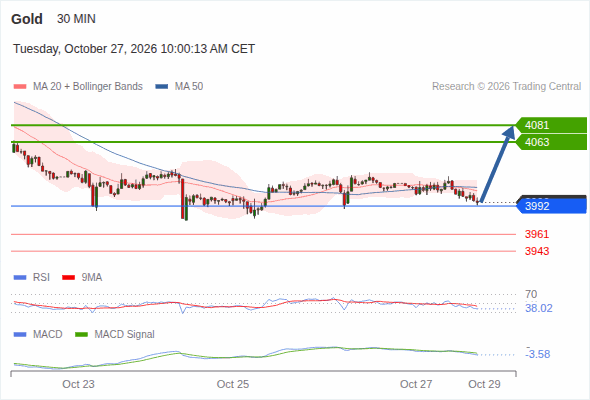Select the red 3943 support level label
This screenshot has height=400, width=590.
click(x=537, y=251)
